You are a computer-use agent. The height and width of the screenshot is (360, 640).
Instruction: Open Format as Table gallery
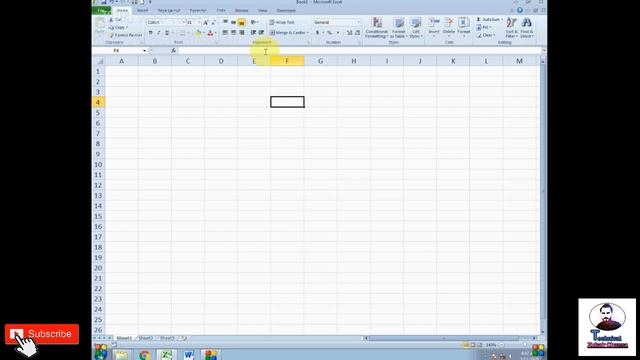point(399,28)
